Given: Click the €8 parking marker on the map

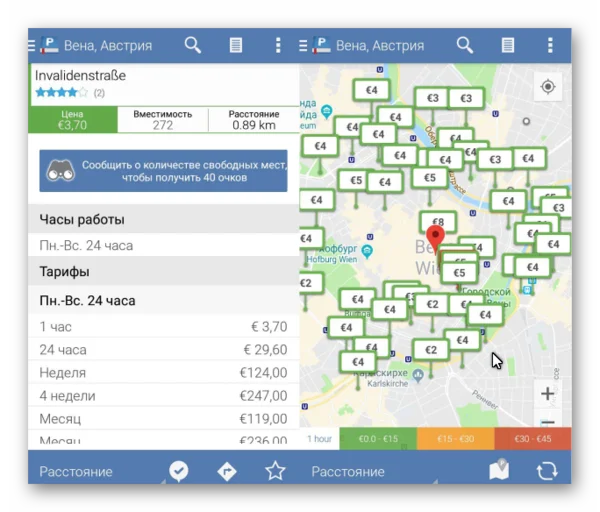Looking at the screenshot, I should (x=436, y=223).
